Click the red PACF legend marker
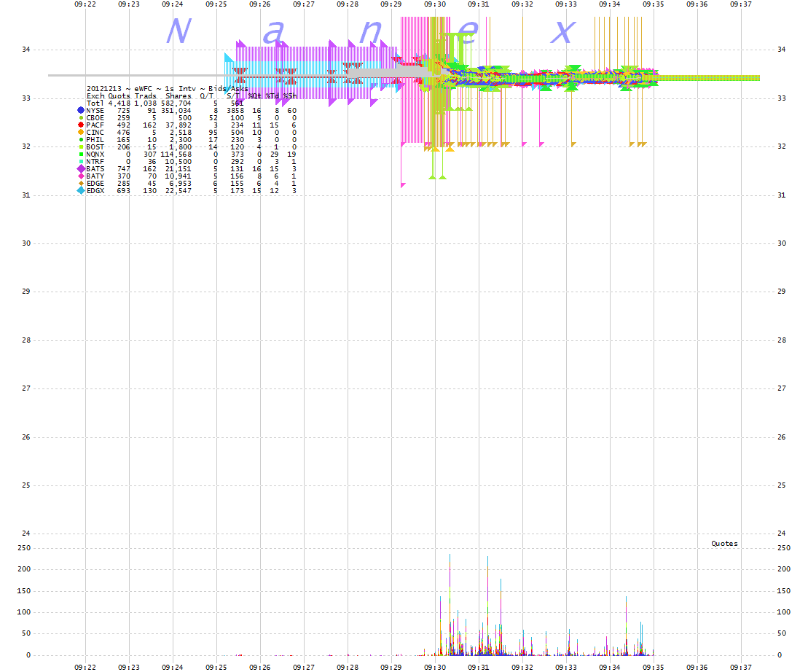 pyautogui.click(x=81, y=125)
